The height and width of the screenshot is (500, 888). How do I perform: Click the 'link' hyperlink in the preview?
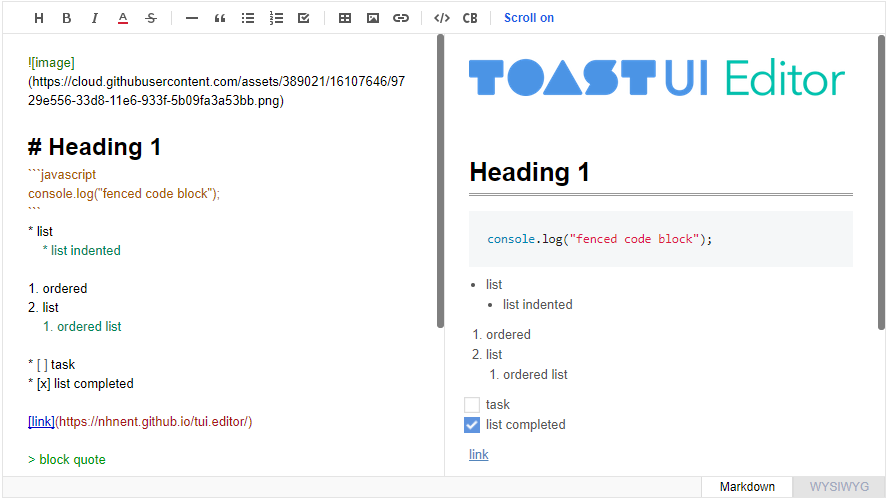pos(479,455)
